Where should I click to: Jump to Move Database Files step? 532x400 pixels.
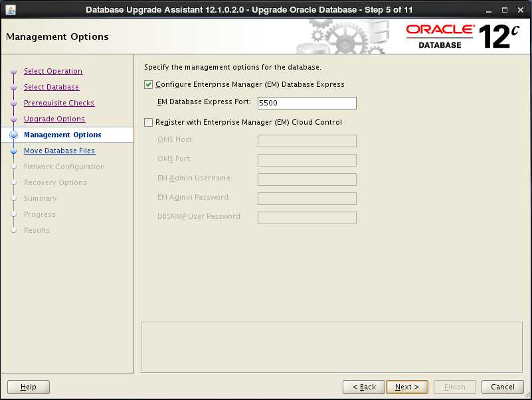pos(59,151)
